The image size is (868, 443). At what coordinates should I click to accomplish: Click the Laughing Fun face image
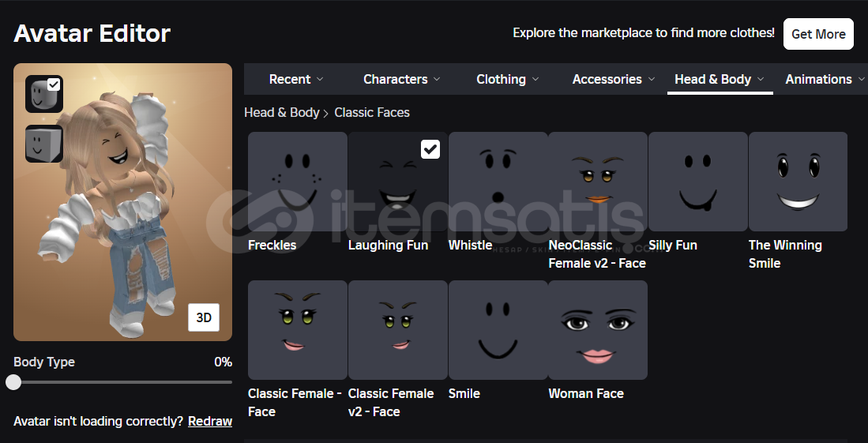(x=398, y=182)
